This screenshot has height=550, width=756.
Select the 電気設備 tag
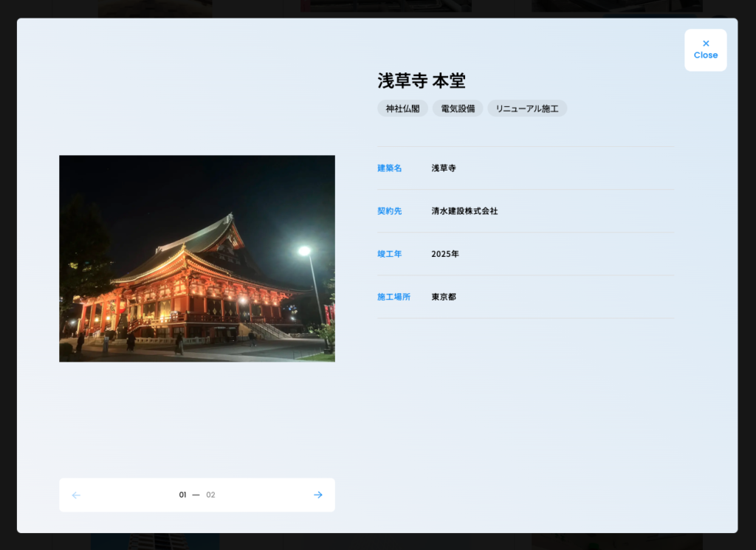click(x=458, y=109)
